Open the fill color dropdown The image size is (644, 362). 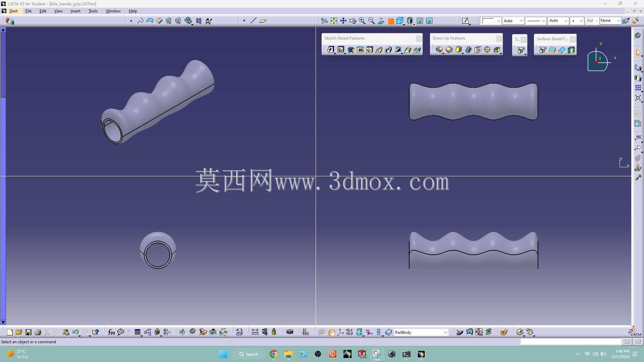498,21
